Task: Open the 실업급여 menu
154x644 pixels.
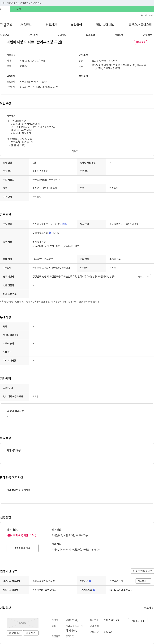Action: (x=76, y=25)
